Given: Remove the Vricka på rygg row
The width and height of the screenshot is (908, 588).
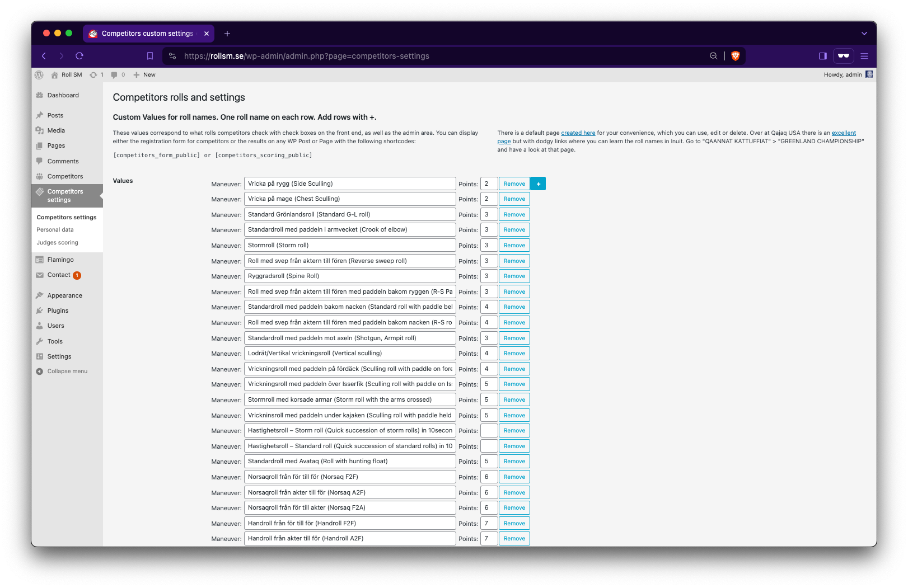Looking at the screenshot, I should click(x=514, y=184).
